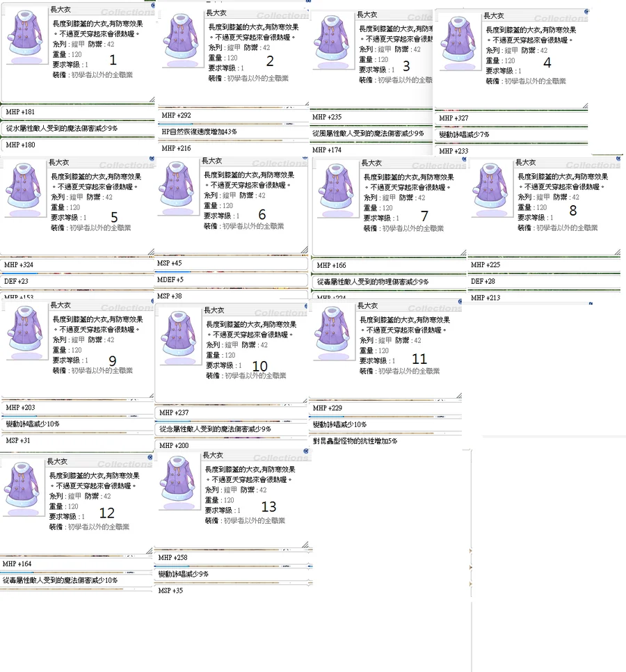The height and width of the screenshot is (672, 626).
Task: Select the coat image in card 4
Action: [459, 41]
